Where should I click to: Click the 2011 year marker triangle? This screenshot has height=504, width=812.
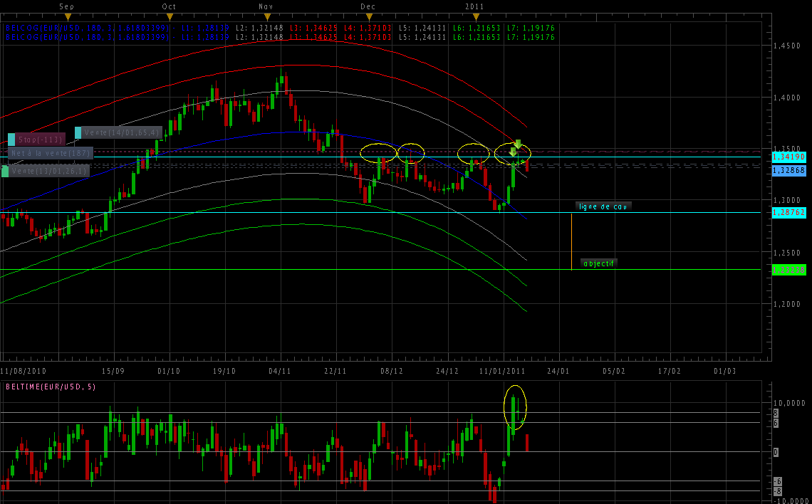click(x=475, y=16)
